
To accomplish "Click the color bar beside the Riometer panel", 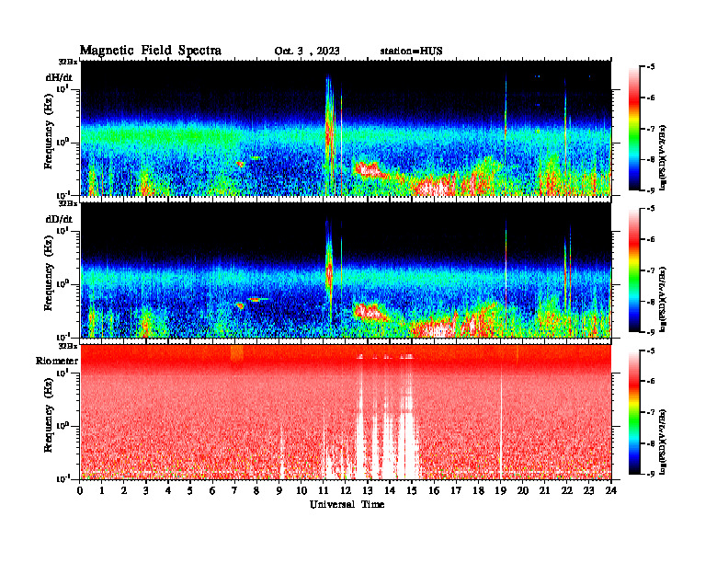I will click(x=633, y=412).
